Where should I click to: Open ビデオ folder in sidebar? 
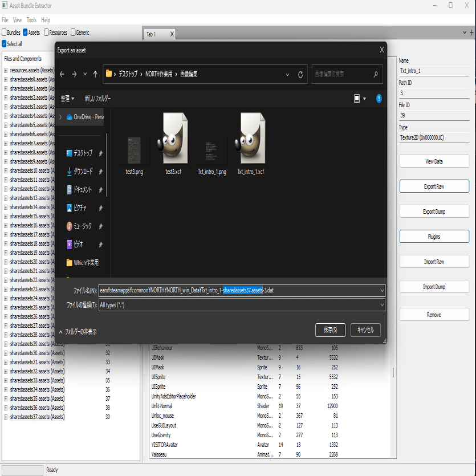point(75,245)
